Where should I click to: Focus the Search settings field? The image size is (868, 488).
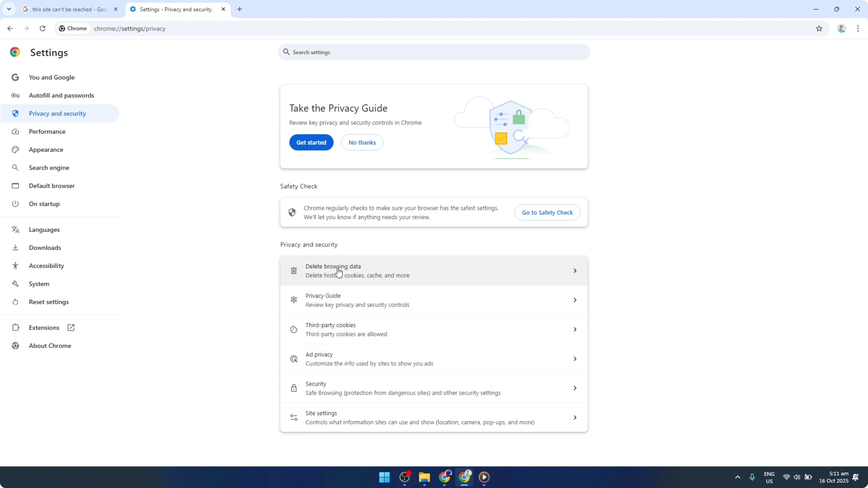click(434, 52)
